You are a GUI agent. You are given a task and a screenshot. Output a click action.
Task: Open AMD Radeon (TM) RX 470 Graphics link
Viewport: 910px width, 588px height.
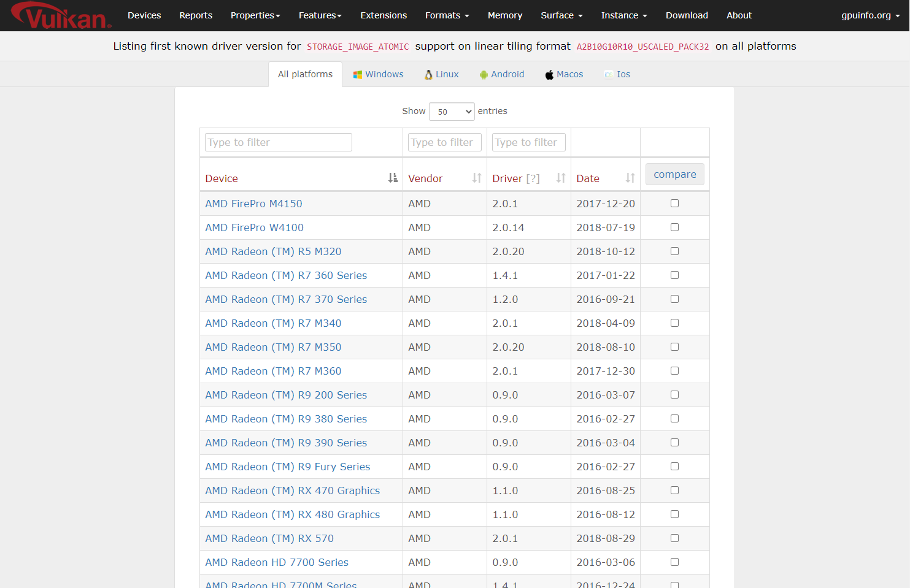tap(293, 491)
